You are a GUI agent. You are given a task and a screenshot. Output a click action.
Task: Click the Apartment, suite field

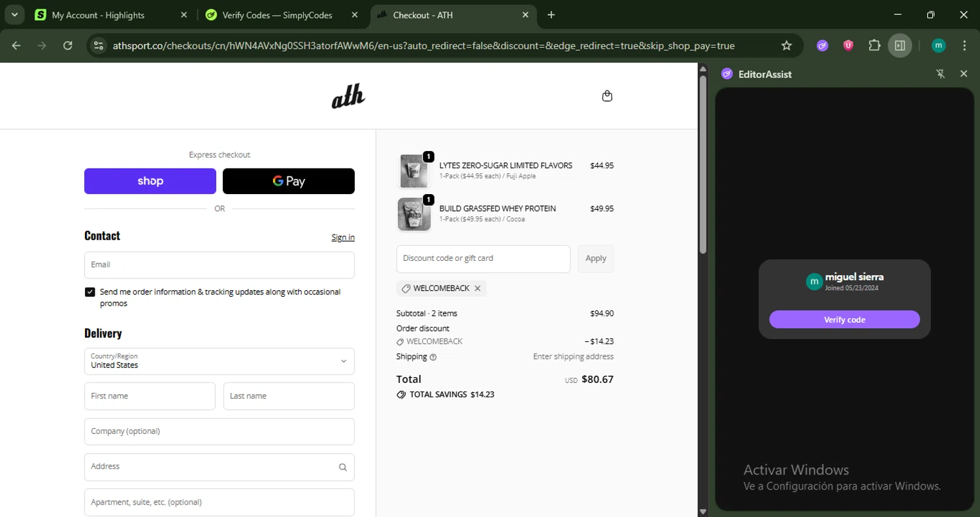click(220, 502)
